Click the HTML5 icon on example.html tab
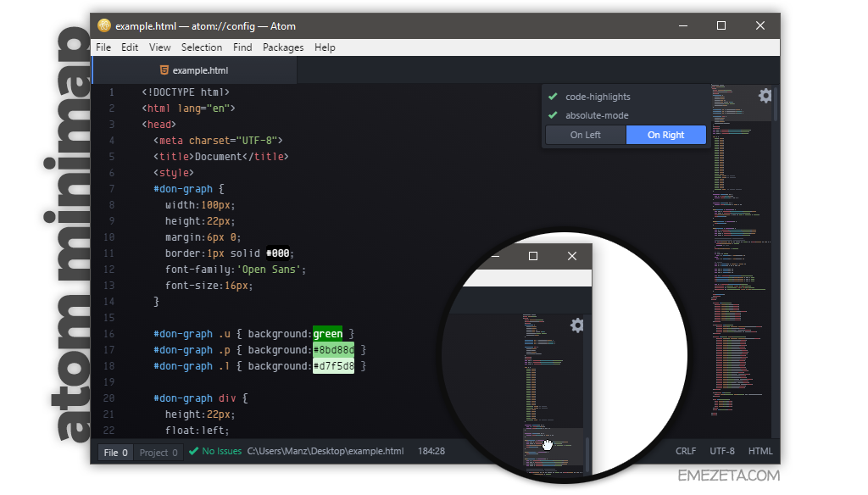This screenshot has width=868, height=495. coord(164,70)
